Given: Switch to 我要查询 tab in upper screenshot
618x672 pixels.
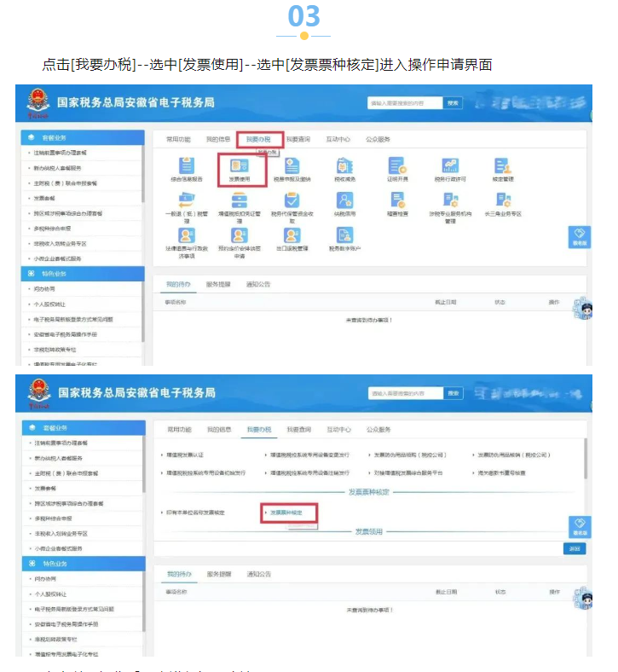Looking at the screenshot, I should [x=298, y=139].
